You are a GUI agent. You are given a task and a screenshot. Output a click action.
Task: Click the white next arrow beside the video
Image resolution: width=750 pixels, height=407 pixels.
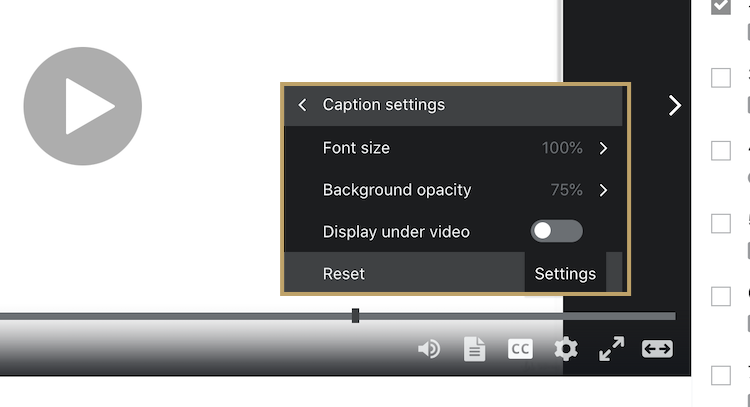(675, 105)
